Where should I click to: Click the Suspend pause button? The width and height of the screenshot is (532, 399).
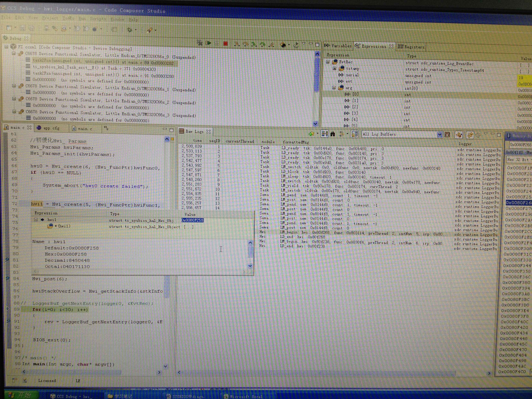click(x=217, y=43)
